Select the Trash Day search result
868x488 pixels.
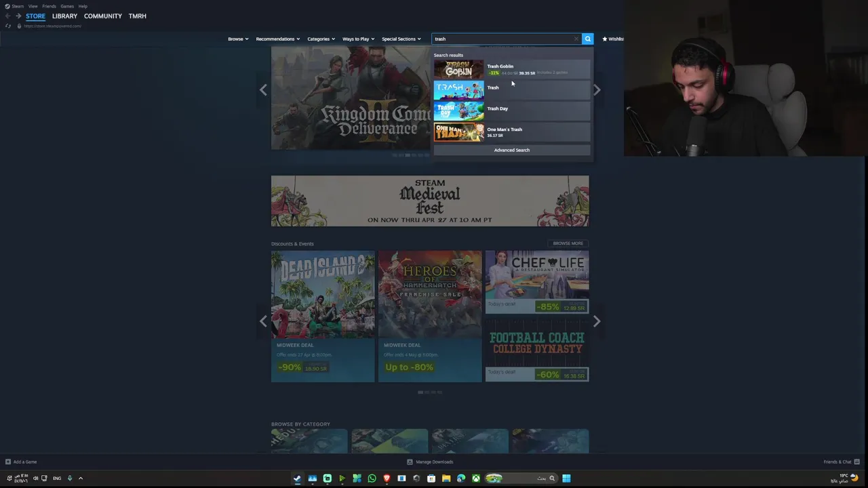tap(512, 111)
